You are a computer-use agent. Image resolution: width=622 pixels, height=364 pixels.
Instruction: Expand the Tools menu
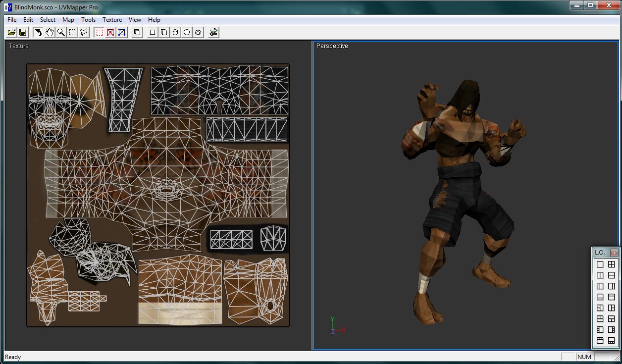88,20
